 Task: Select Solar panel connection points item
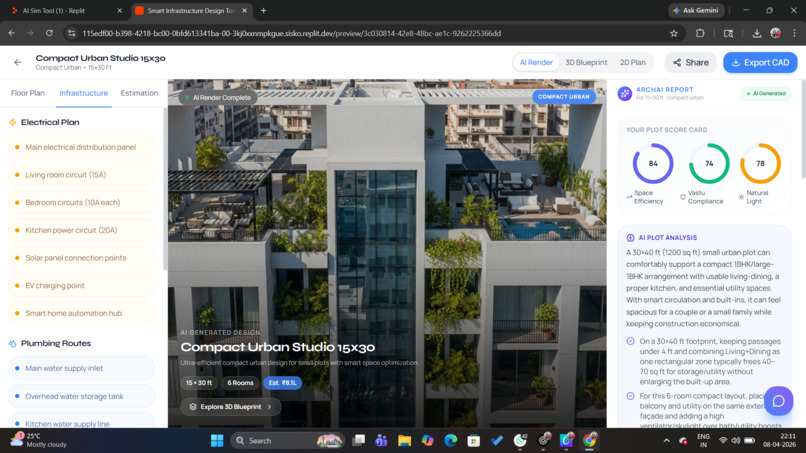coord(81,258)
